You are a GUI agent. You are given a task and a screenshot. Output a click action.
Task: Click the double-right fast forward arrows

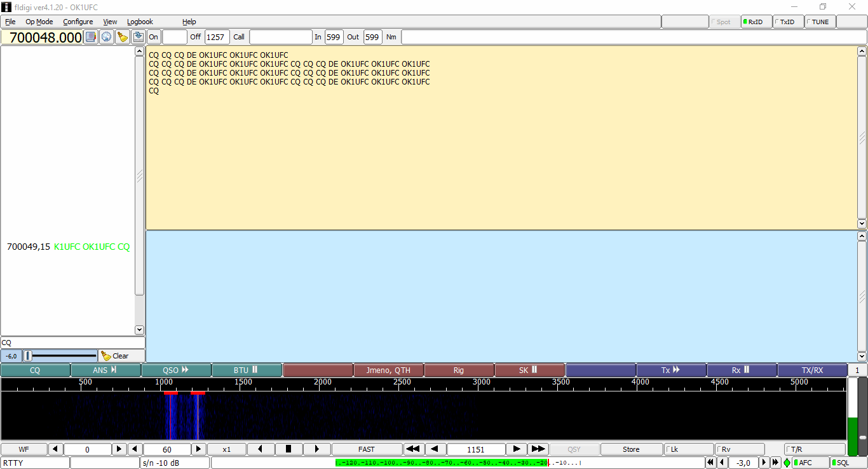[x=538, y=449]
